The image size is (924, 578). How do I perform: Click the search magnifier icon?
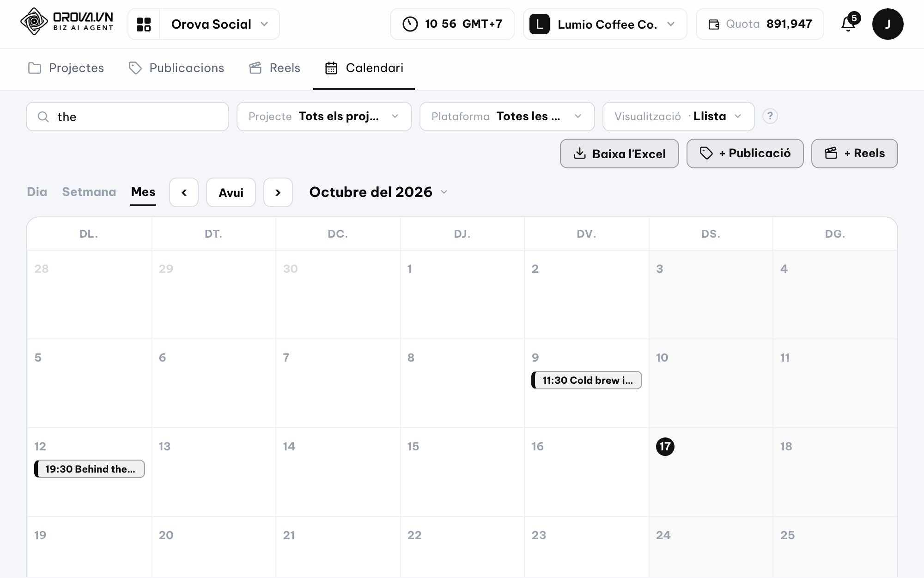(x=43, y=117)
